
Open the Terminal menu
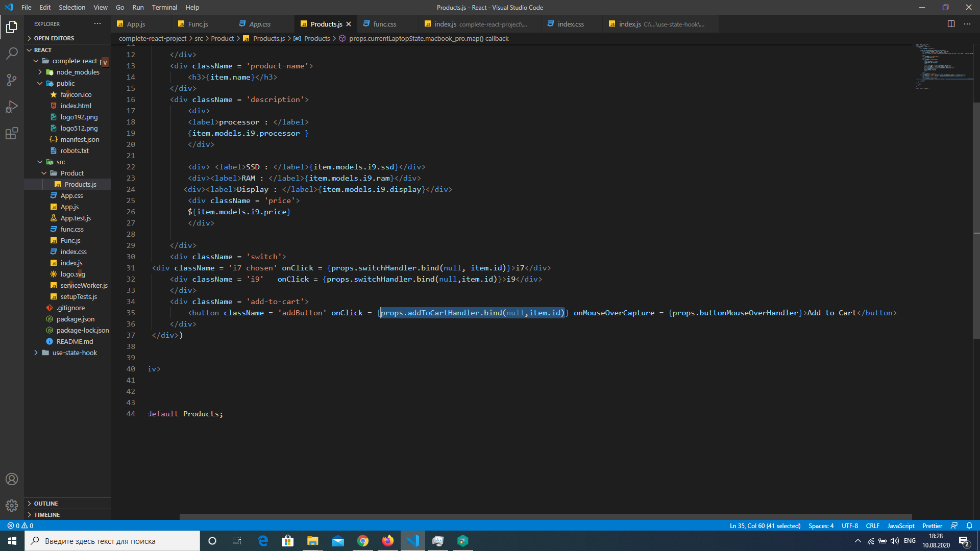click(164, 7)
